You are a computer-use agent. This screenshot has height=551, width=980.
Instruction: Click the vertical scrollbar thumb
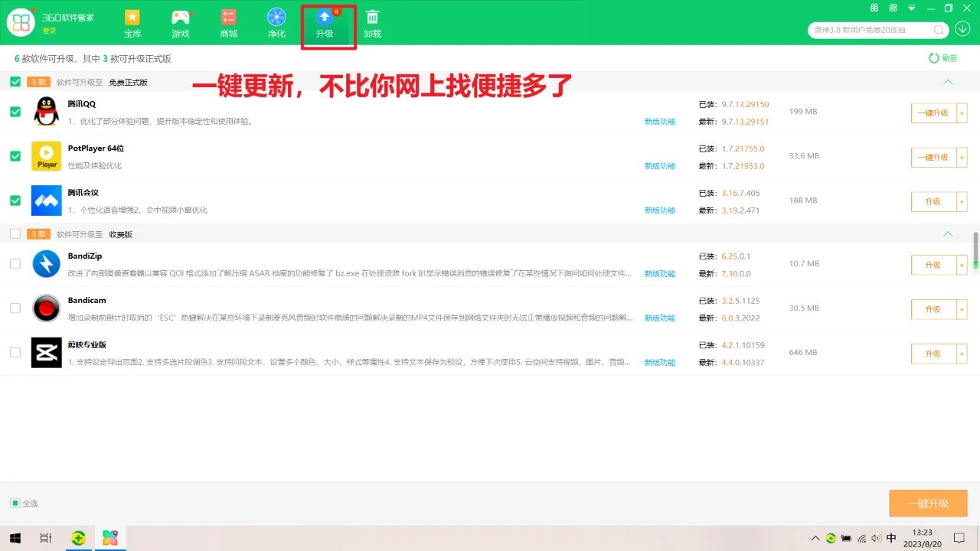pos(975,251)
